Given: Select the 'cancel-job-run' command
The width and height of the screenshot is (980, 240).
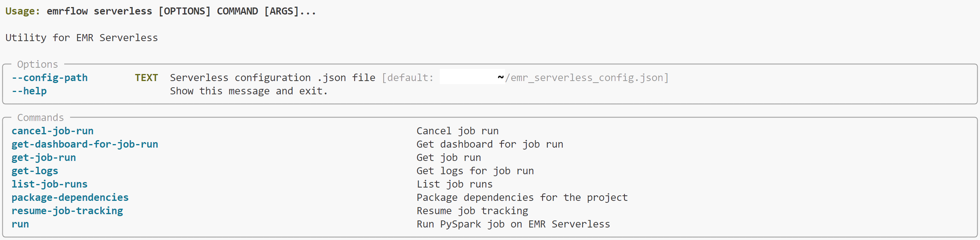Looking at the screenshot, I should tap(52, 131).
